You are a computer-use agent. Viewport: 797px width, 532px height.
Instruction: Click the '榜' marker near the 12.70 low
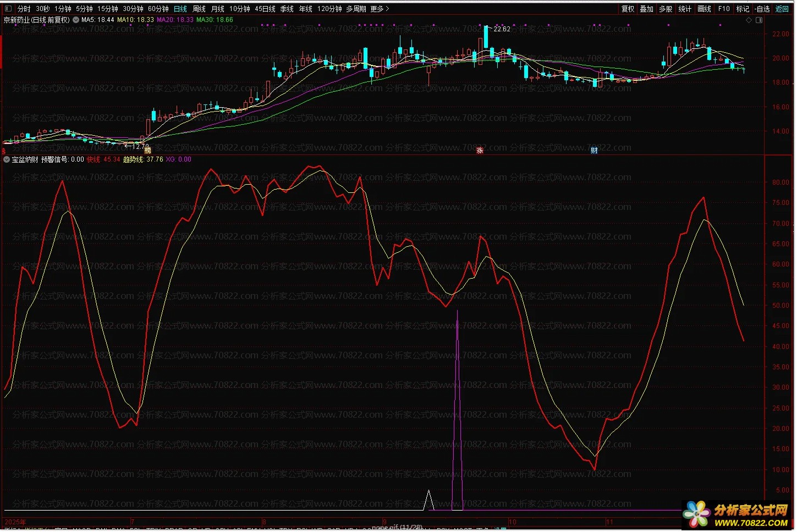coord(147,151)
